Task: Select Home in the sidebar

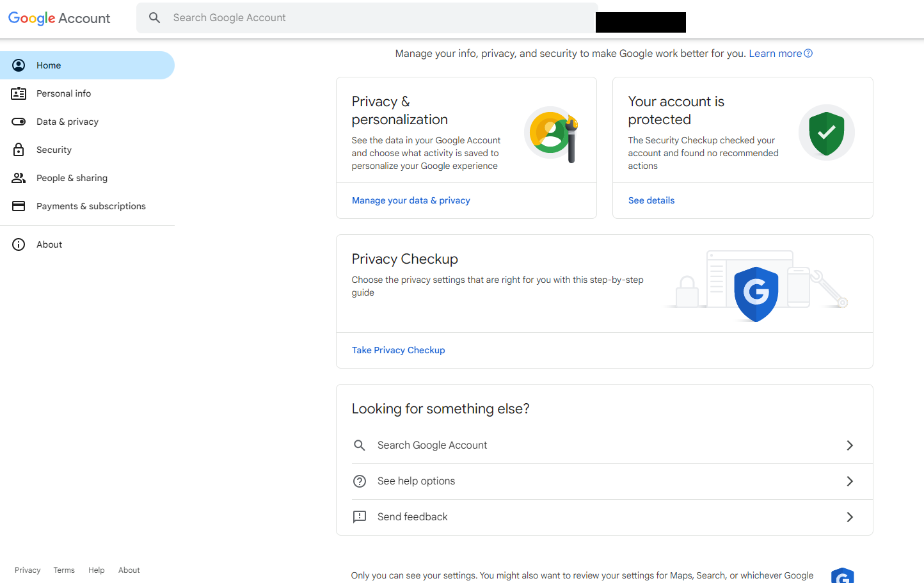Action: pos(87,65)
